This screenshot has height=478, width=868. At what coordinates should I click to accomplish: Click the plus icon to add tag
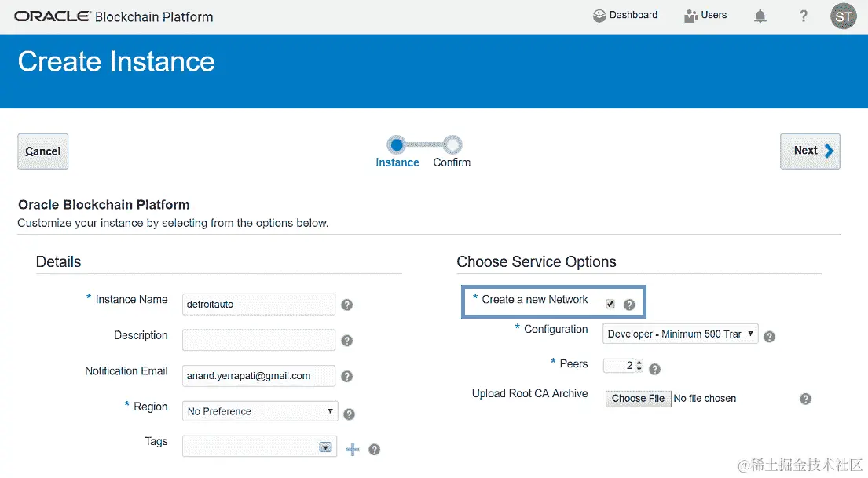(353, 449)
